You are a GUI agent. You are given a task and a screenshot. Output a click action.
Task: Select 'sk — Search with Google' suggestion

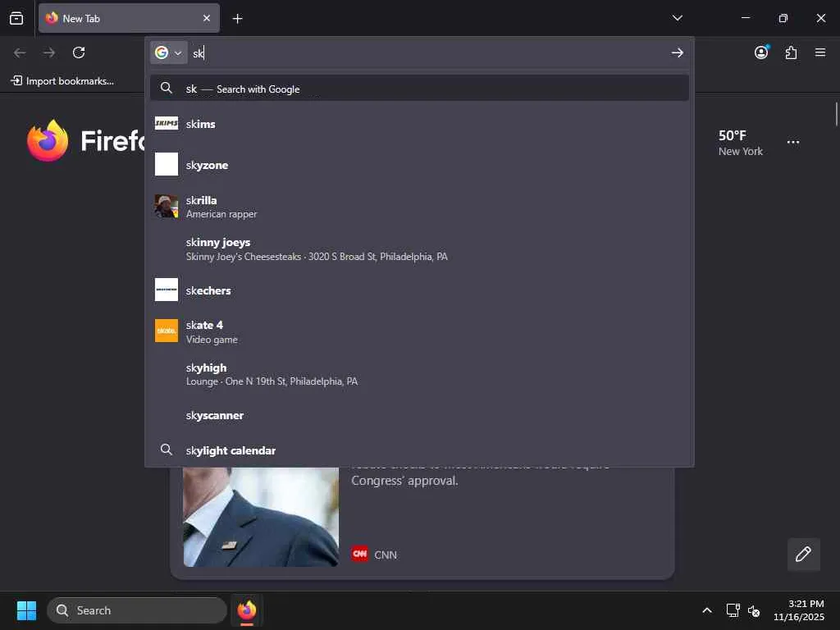[x=419, y=89]
